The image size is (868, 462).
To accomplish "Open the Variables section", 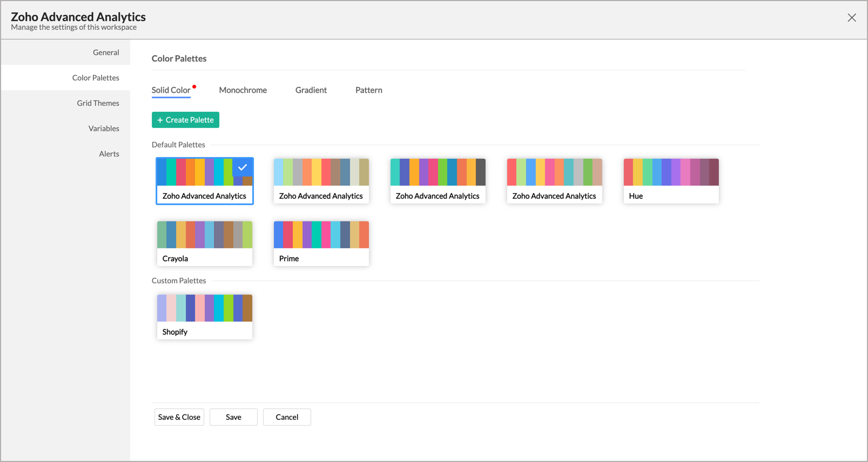I will click(x=104, y=128).
